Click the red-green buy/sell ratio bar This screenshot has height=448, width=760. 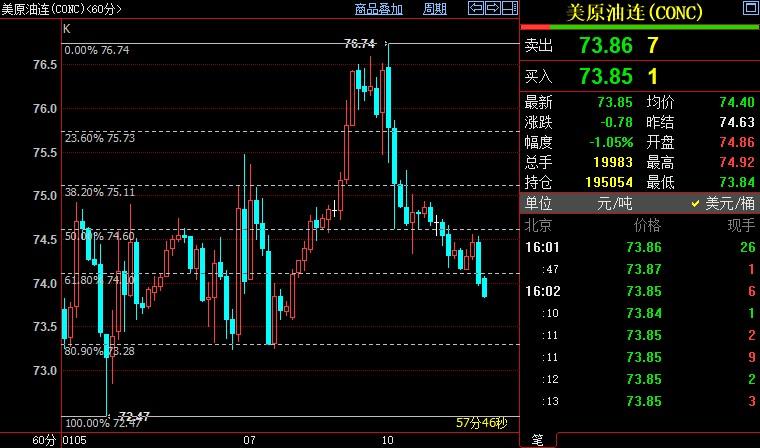click(640, 27)
